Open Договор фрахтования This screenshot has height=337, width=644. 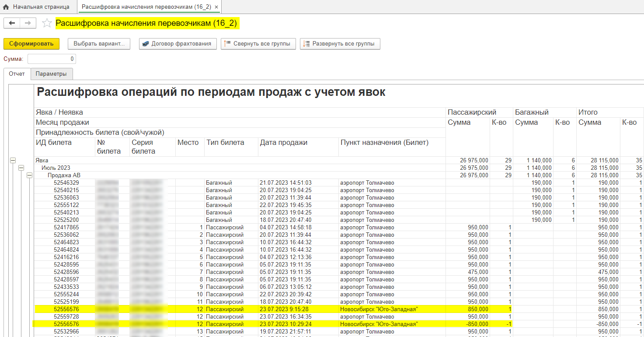(178, 44)
